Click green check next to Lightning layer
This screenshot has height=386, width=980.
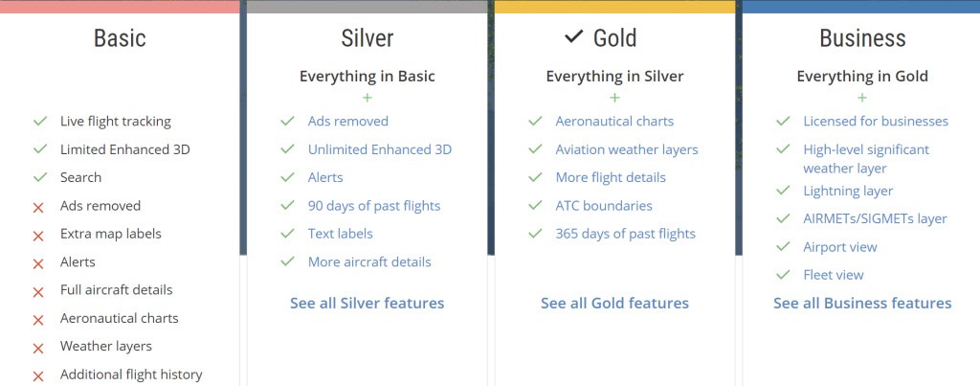click(x=783, y=191)
